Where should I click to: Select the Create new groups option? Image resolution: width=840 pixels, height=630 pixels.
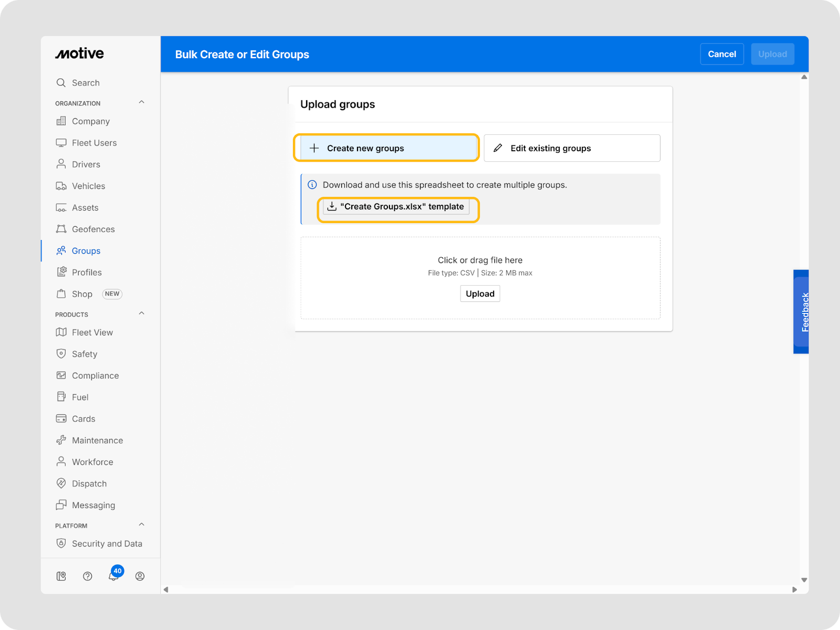pyautogui.click(x=386, y=148)
